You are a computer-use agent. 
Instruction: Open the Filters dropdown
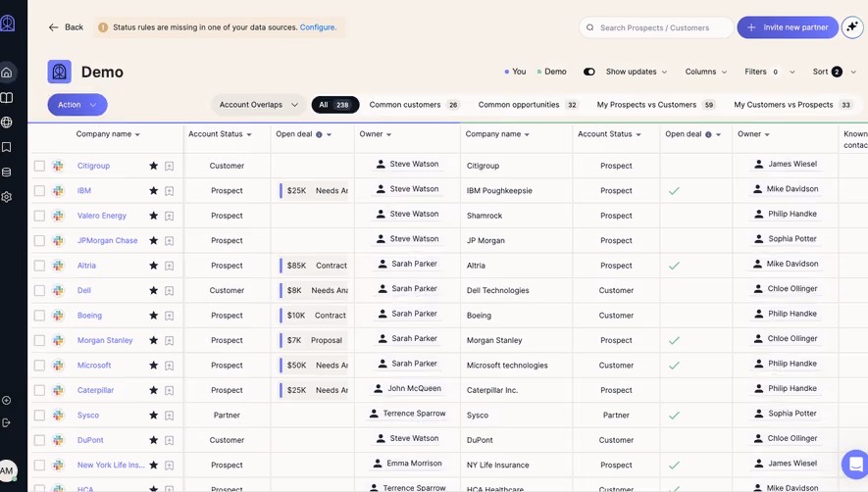coord(770,72)
